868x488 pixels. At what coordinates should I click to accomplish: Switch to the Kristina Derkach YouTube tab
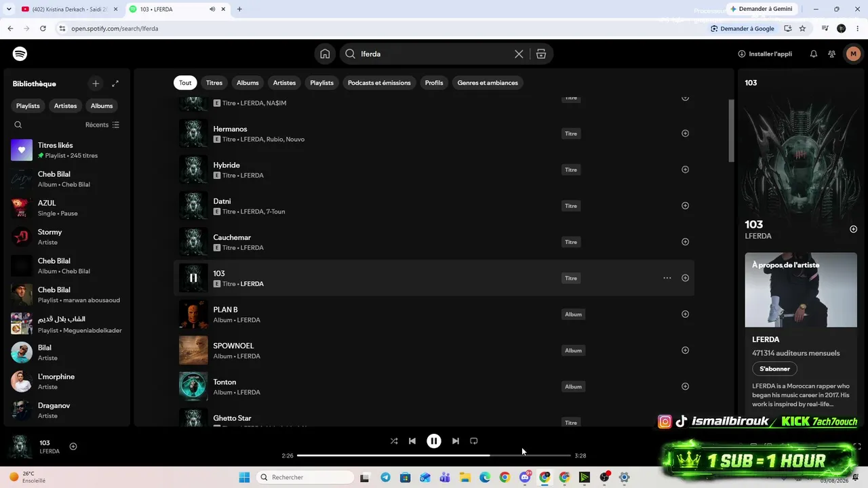click(70, 9)
